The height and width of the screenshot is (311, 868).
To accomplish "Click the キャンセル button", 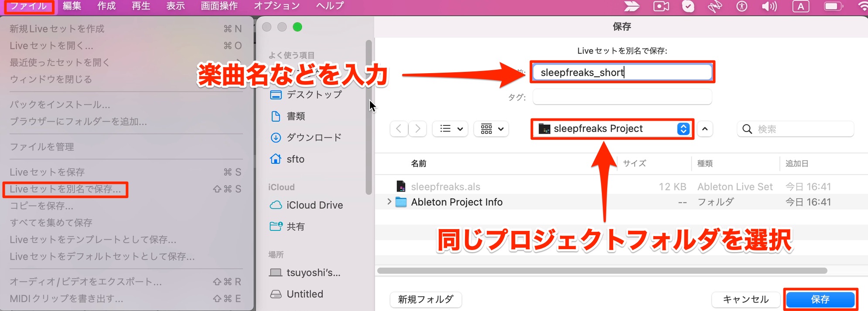I will coord(745,299).
